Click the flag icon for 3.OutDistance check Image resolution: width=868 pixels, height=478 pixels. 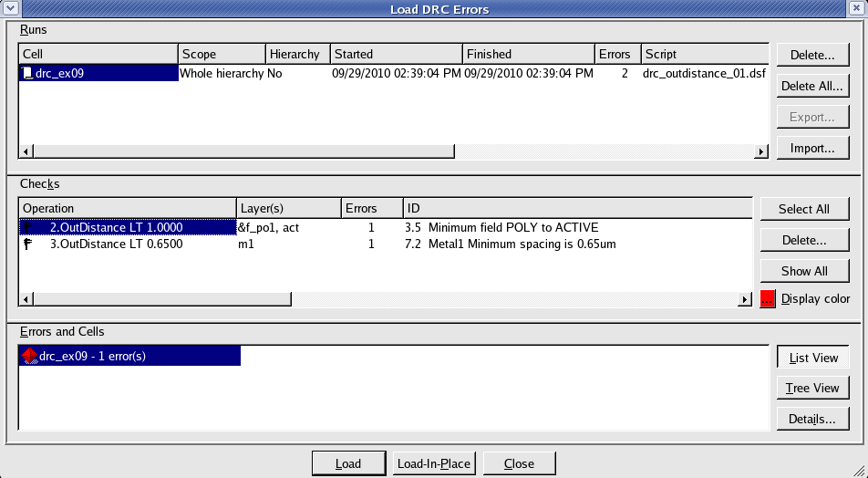point(28,244)
